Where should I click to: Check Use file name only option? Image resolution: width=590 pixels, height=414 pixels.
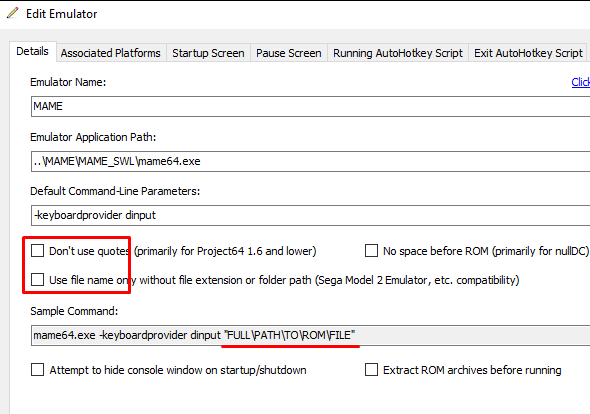pyautogui.click(x=37, y=280)
